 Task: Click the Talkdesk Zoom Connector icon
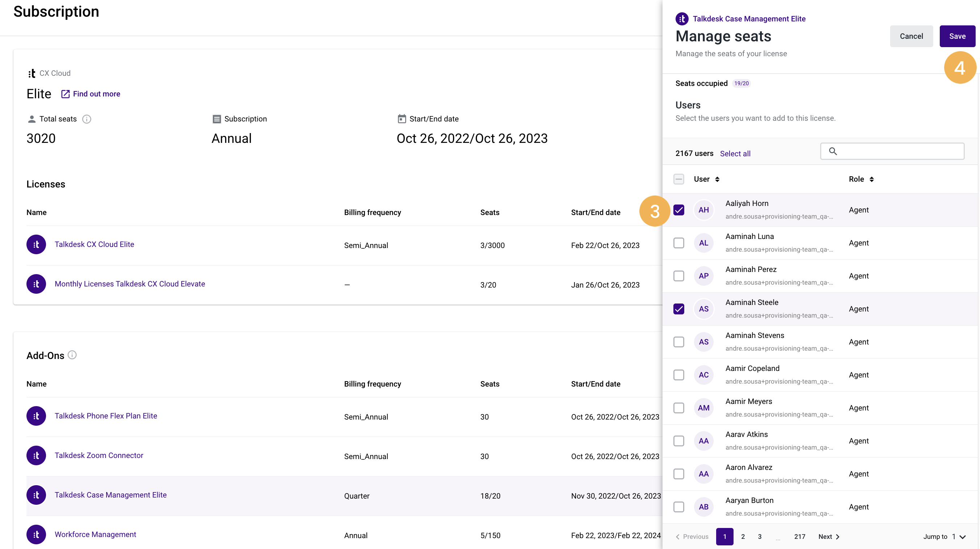[x=36, y=456]
